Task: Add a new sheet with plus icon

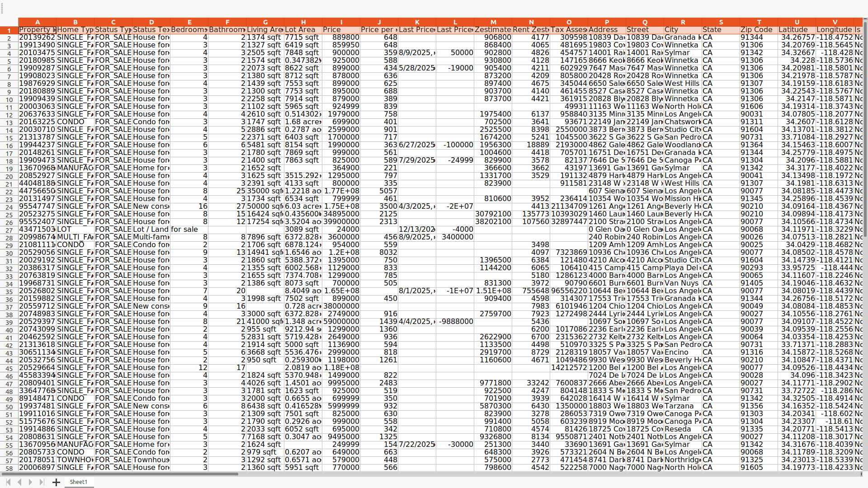Action: [x=56, y=482]
